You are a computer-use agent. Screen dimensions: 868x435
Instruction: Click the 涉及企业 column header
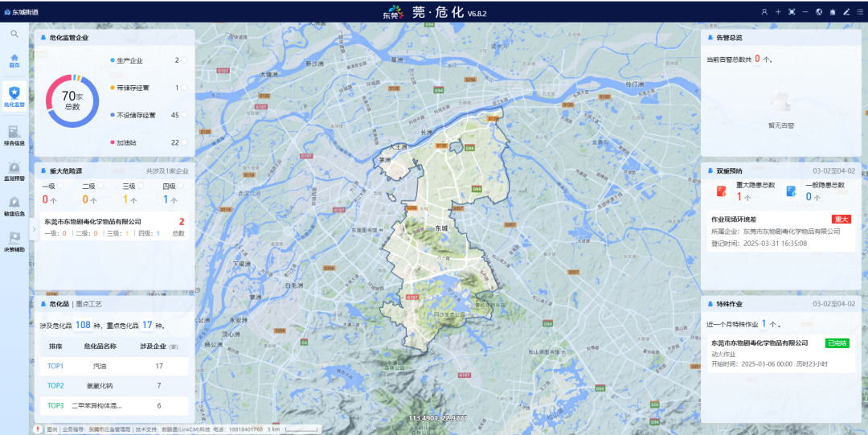[158, 347]
